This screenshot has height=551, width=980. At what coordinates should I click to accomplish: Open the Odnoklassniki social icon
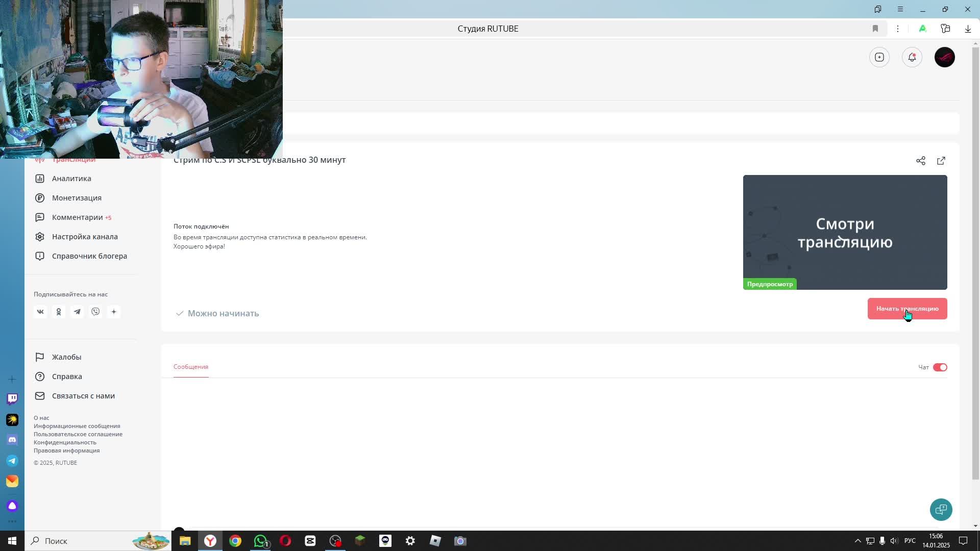click(59, 312)
